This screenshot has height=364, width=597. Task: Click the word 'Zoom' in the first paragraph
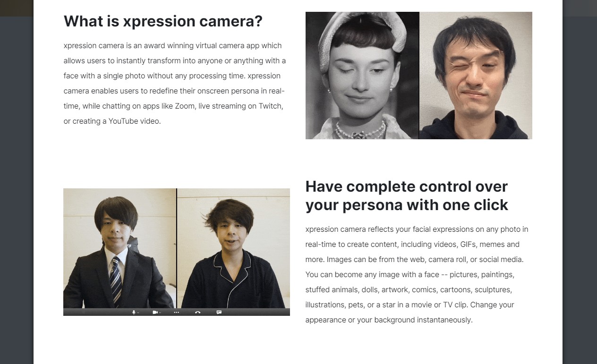point(184,106)
